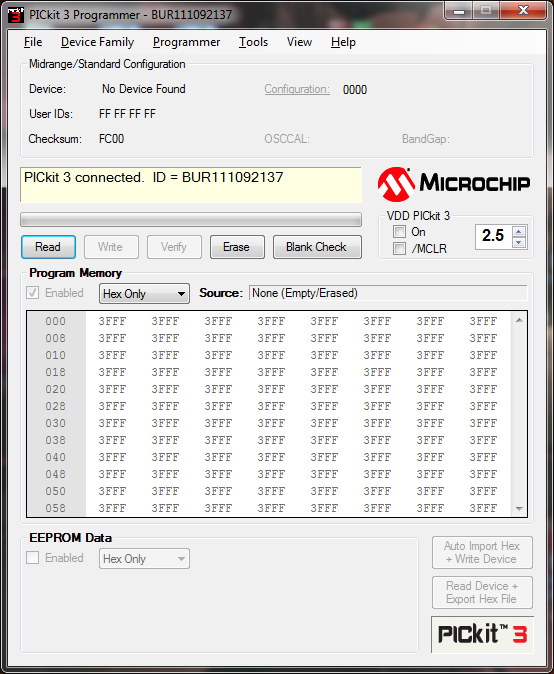Click Auto Import Hex + Write Device
Screen dimensions: 554x674
(482, 552)
